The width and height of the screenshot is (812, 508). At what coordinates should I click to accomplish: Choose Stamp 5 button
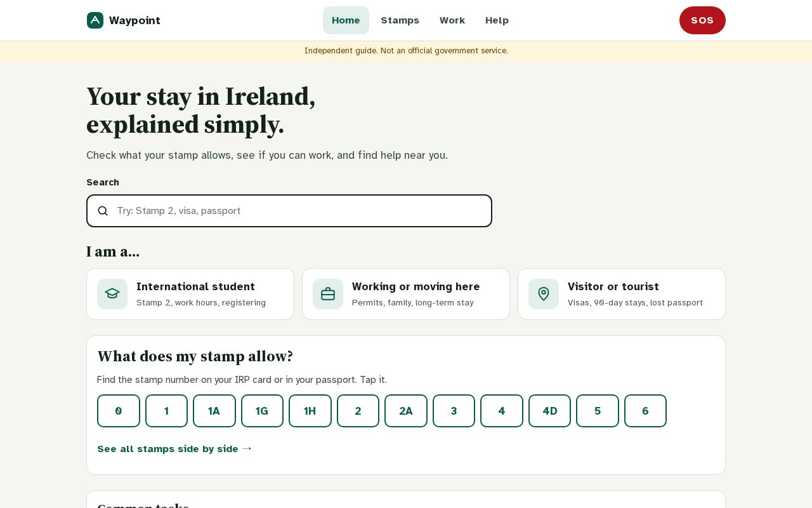click(598, 411)
